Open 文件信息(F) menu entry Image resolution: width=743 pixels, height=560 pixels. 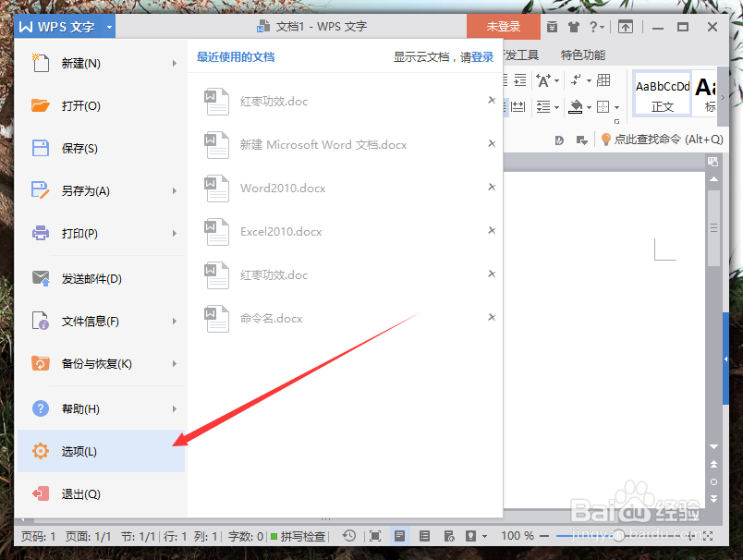(x=101, y=322)
